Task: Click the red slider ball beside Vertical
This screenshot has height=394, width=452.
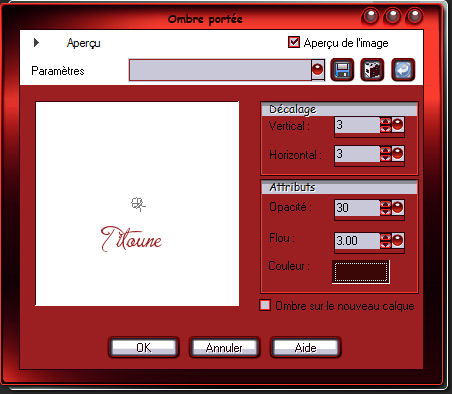Action: 398,125
